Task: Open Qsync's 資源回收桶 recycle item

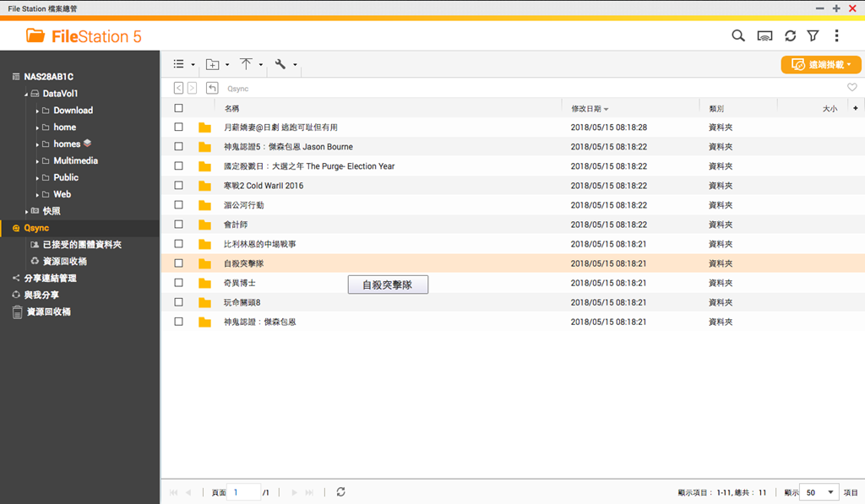Action: 64,262
